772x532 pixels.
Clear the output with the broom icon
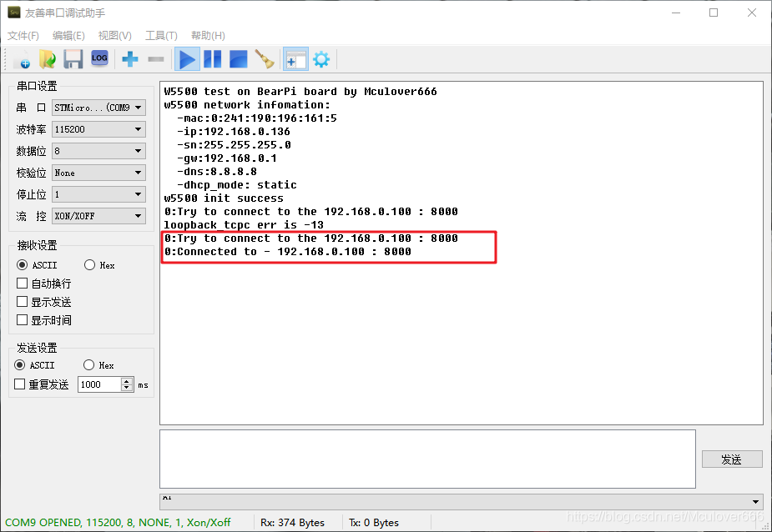pos(265,59)
